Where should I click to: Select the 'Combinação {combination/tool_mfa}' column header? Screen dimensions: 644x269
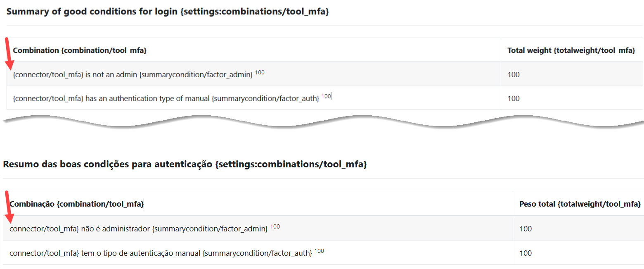point(77,204)
